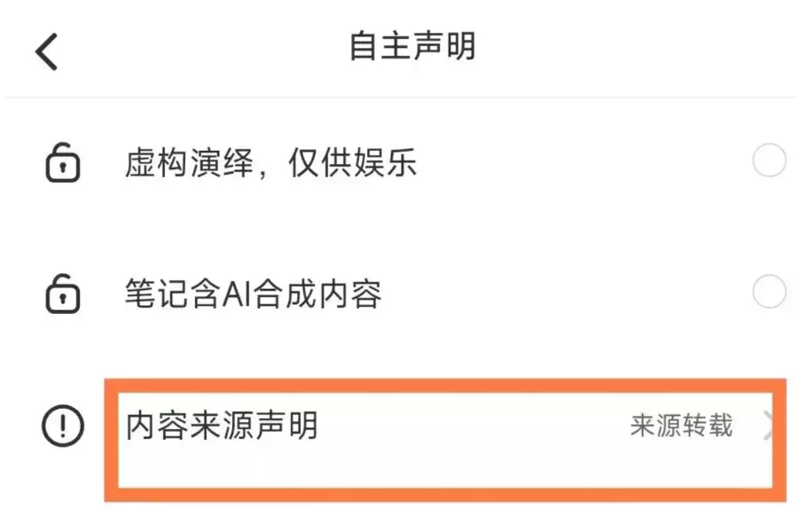This screenshot has width=798, height=532.
Task: Select the 虚构演绎，仅供娱乐 menu entry
Action: 270,163
